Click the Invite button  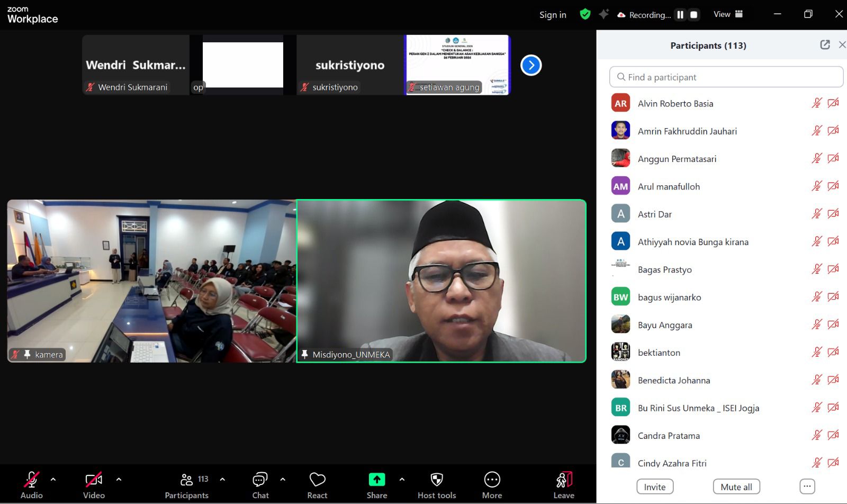tap(655, 487)
